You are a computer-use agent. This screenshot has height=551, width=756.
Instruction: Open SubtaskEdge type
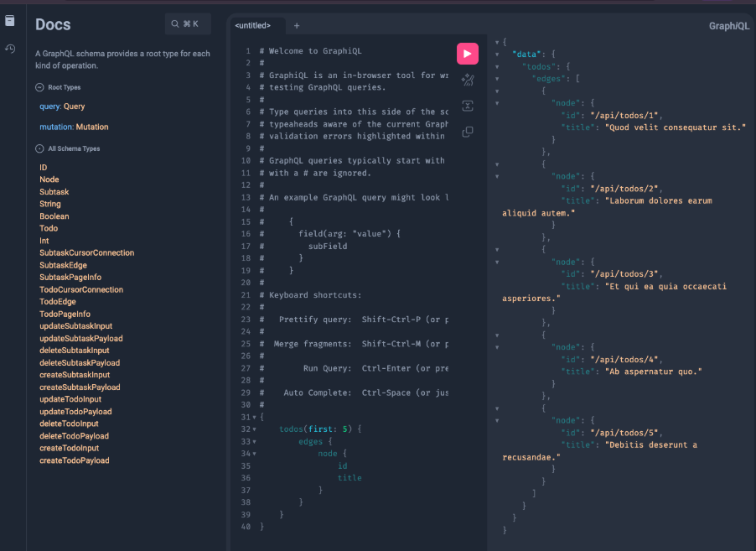coord(63,265)
